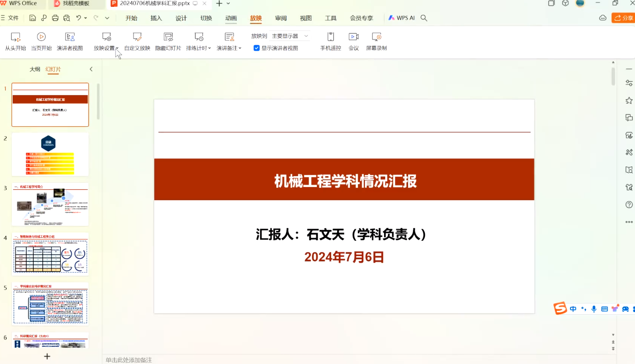Start screen recording (屏幕录制)
635x364 pixels.
376,41
